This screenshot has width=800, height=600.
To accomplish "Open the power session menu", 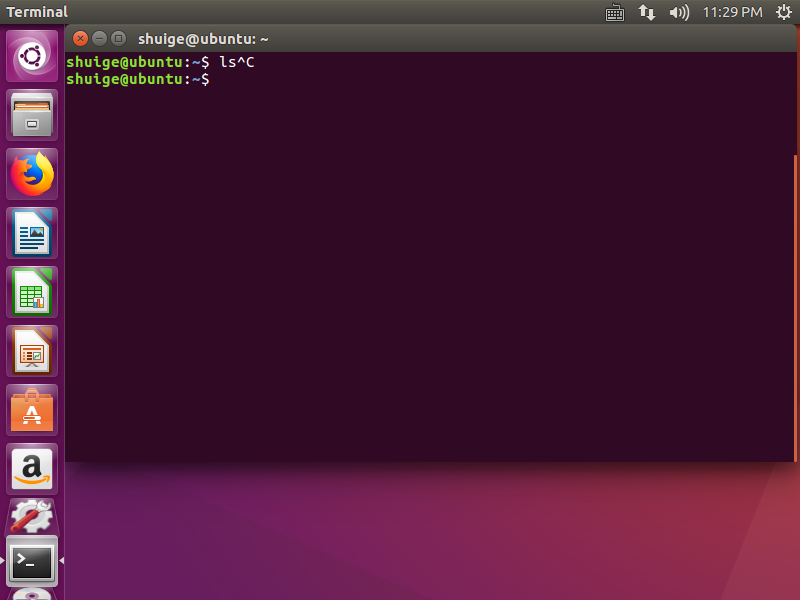I will pos(784,12).
